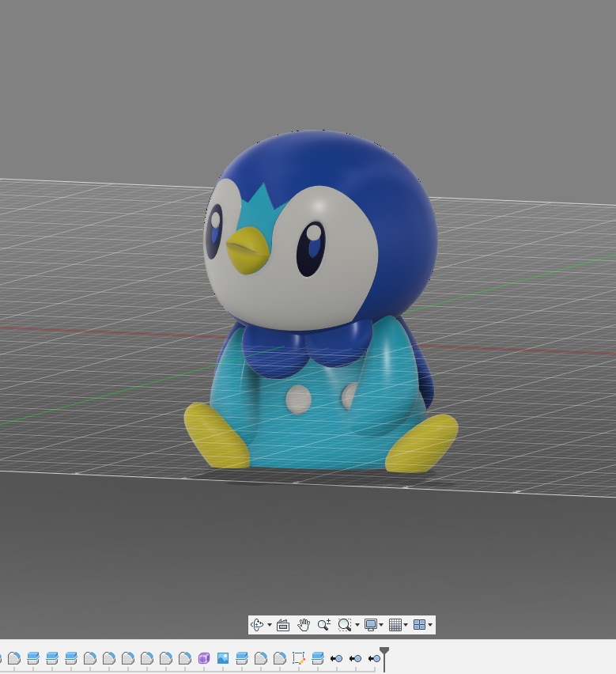The image size is (616, 674).
Task: Expand the Viewports dropdown arrow
Action: [430, 625]
